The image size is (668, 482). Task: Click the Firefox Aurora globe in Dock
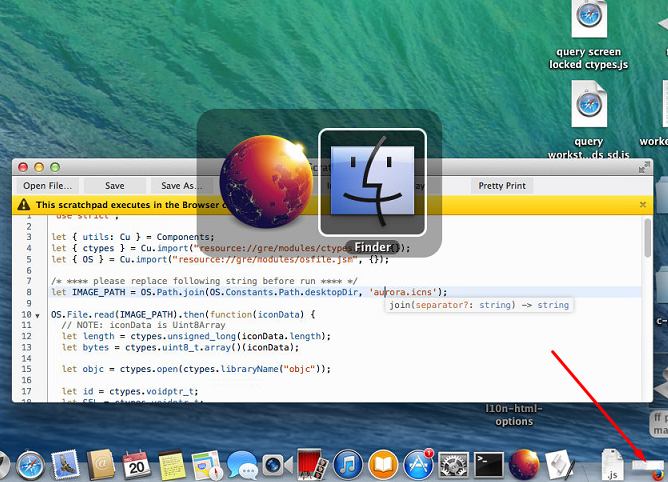click(x=524, y=465)
